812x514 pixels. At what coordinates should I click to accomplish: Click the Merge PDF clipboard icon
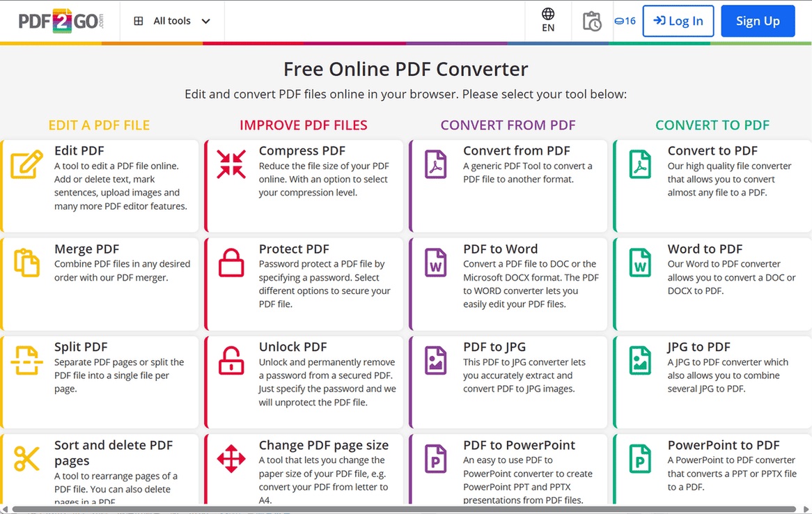coord(26,263)
